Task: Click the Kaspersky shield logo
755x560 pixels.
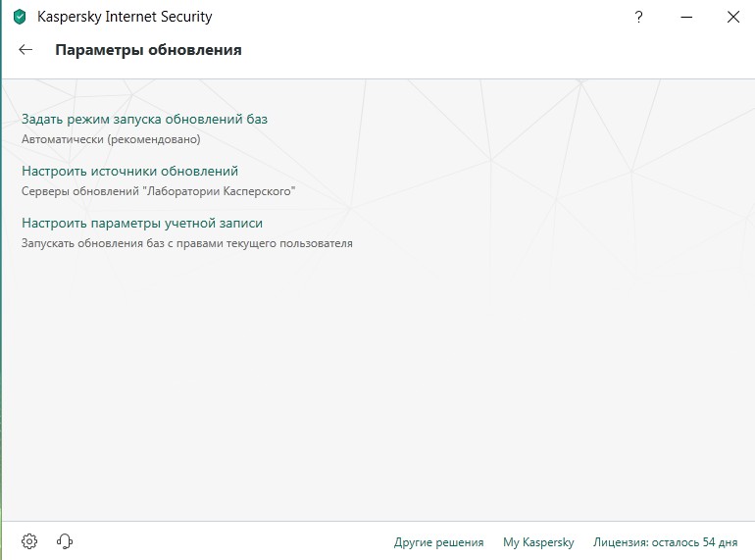Action: click(x=20, y=17)
